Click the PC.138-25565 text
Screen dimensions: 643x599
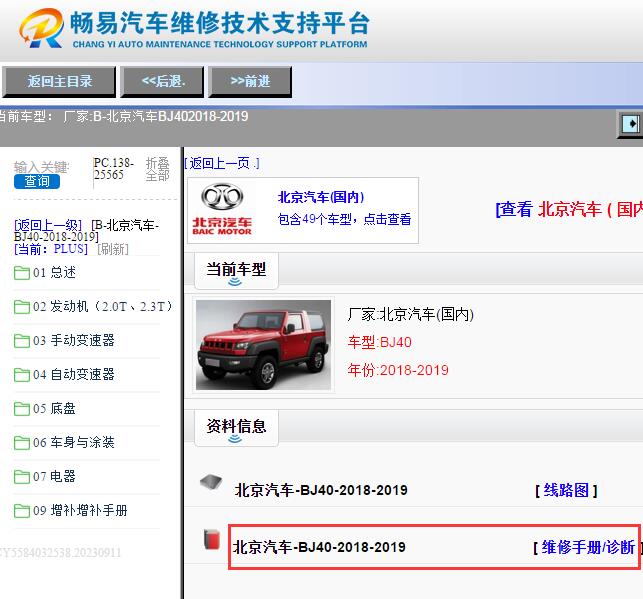click(114, 169)
